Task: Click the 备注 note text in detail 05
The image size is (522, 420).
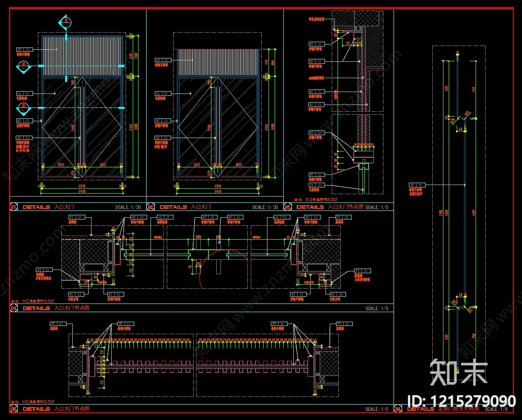Action: [33, 402]
